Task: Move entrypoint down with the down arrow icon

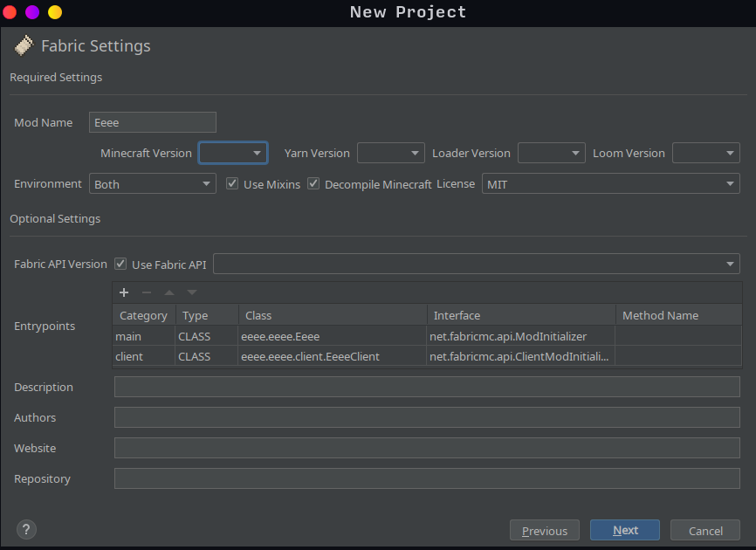Action: click(x=191, y=292)
